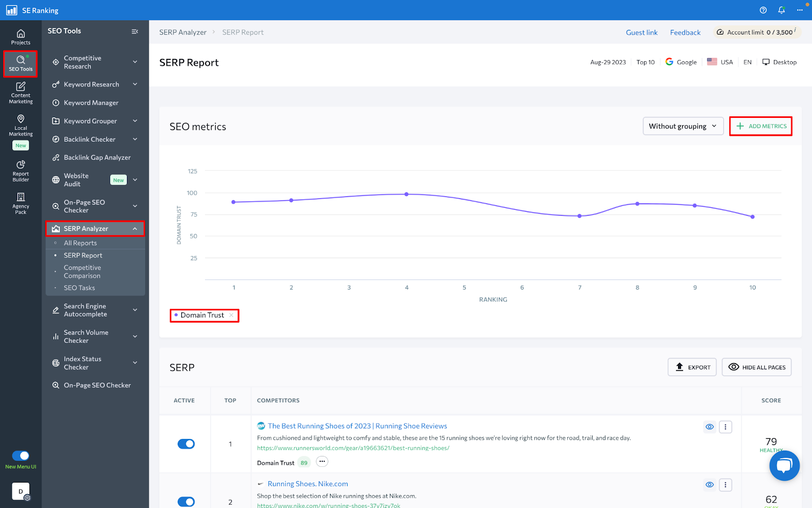The image size is (812, 508).
Task: Open Report Builder from the sidebar
Action: (x=21, y=171)
